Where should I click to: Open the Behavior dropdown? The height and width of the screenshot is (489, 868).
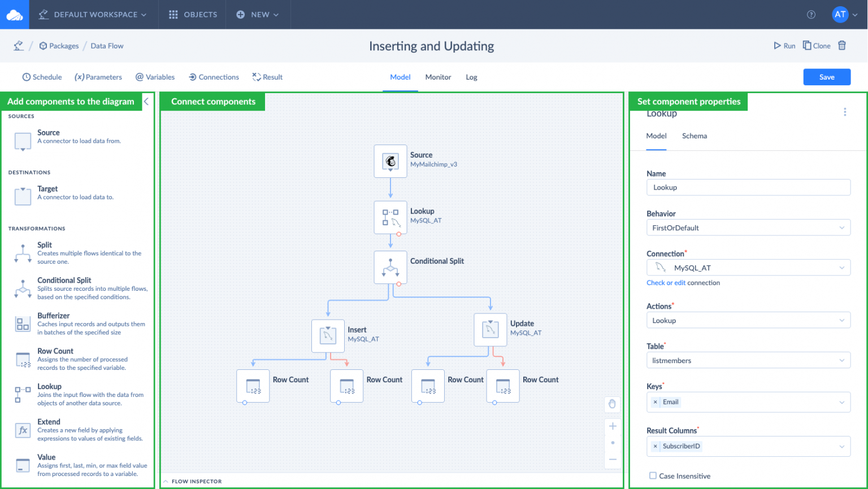[748, 228]
